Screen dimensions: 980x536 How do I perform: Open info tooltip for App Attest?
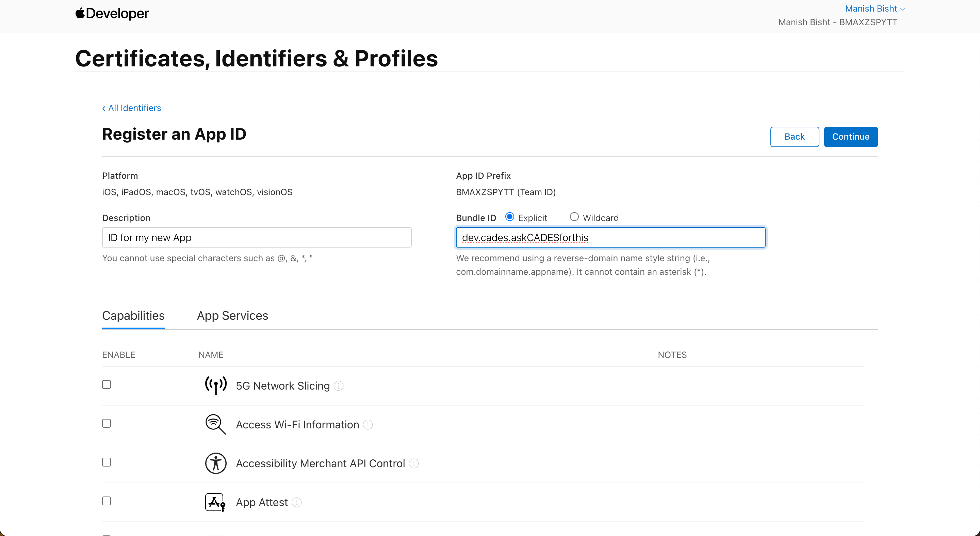(297, 502)
